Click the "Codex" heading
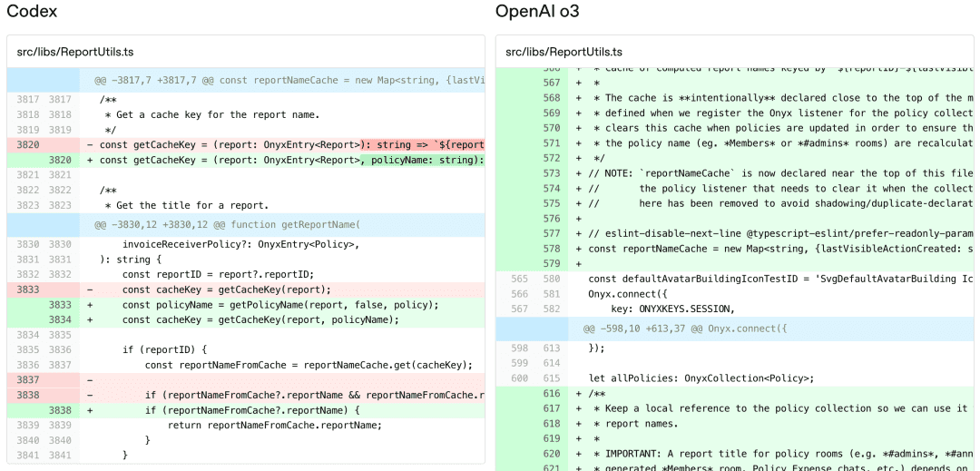 coord(32,11)
